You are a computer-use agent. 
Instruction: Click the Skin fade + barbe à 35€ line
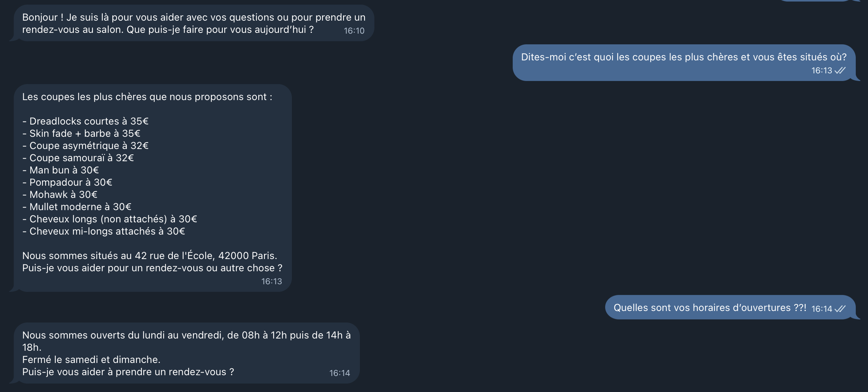click(81, 133)
